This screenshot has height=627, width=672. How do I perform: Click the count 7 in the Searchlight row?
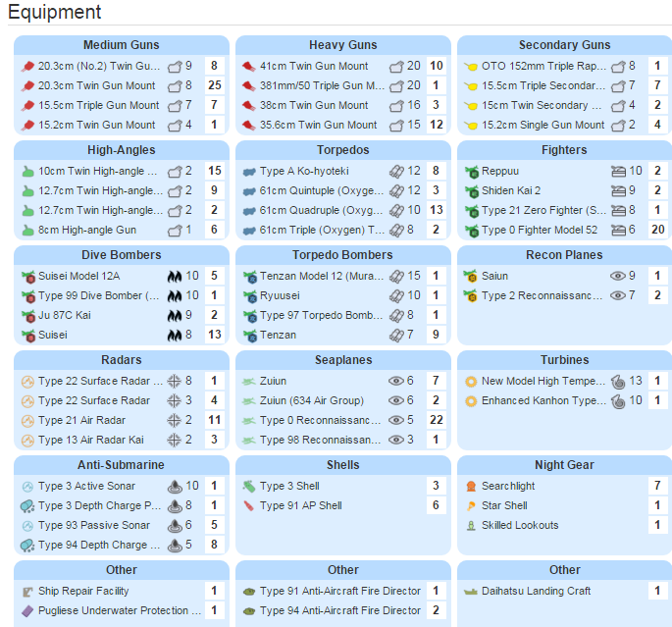pyautogui.click(x=658, y=486)
